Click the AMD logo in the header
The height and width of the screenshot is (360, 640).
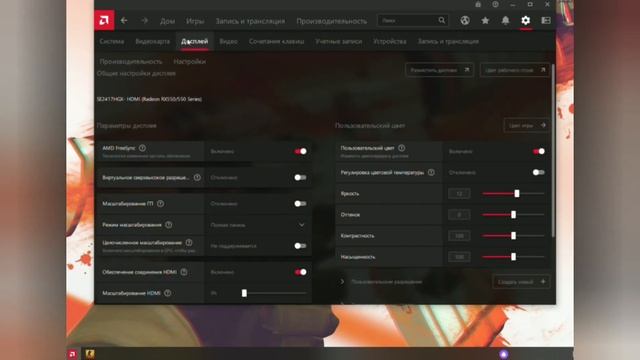tap(104, 20)
